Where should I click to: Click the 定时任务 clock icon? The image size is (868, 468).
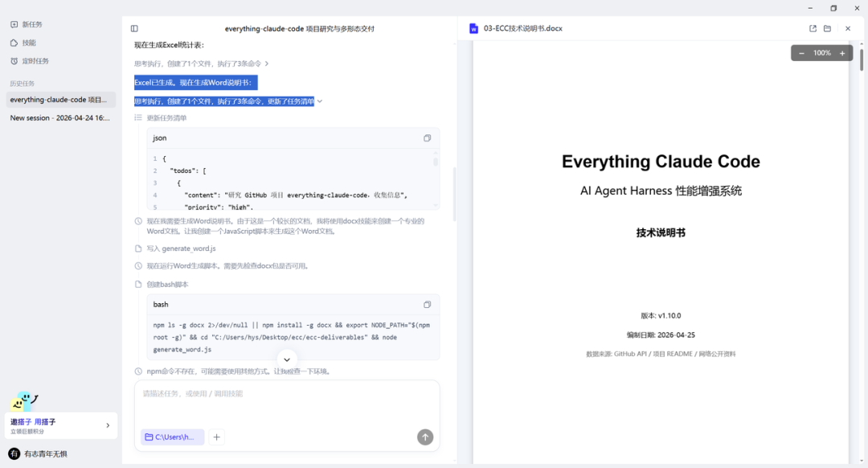14,61
